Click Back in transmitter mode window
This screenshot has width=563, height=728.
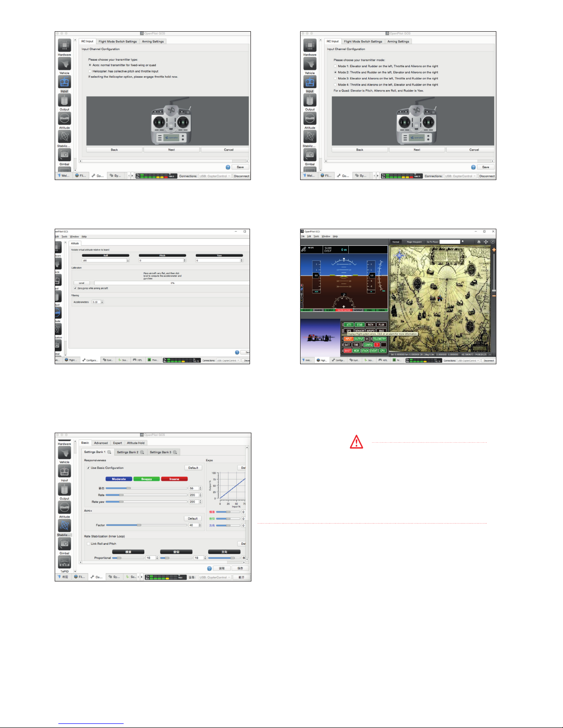360,150
